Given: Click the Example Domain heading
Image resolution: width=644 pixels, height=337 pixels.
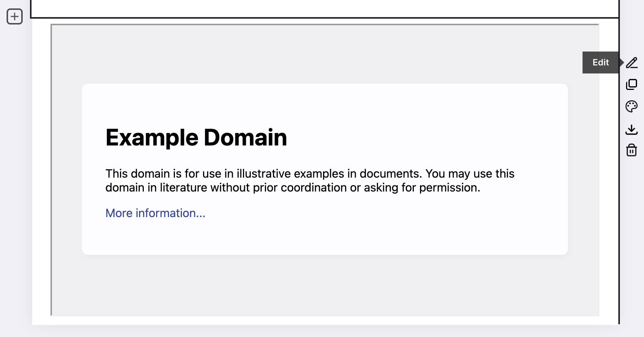Looking at the screenshot, I should [196, 138].
